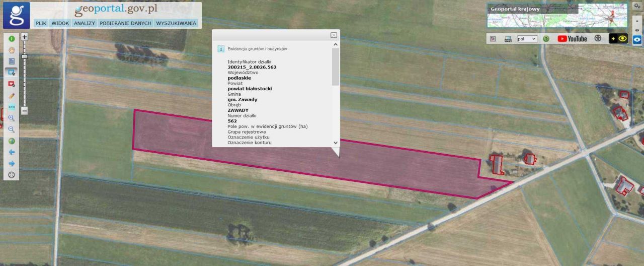The image size is (644, 266).
Task: Activate the hand pan tool
Action: pyautogui.click(x=12, y=50)
